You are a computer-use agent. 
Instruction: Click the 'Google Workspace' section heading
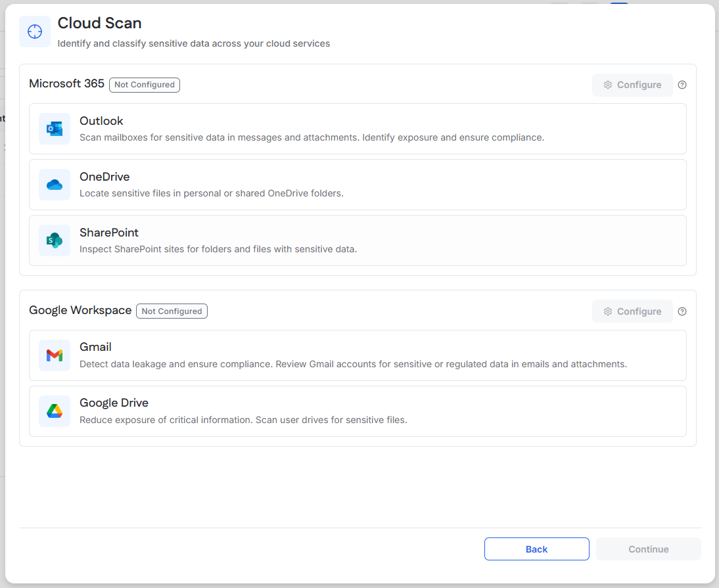click(80, 310)
